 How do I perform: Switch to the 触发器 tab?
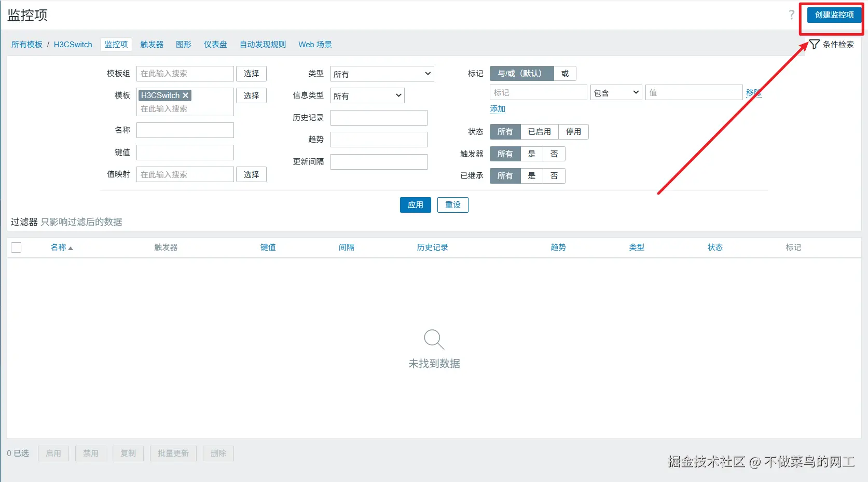pyautogui.click(x=151, y=45)
